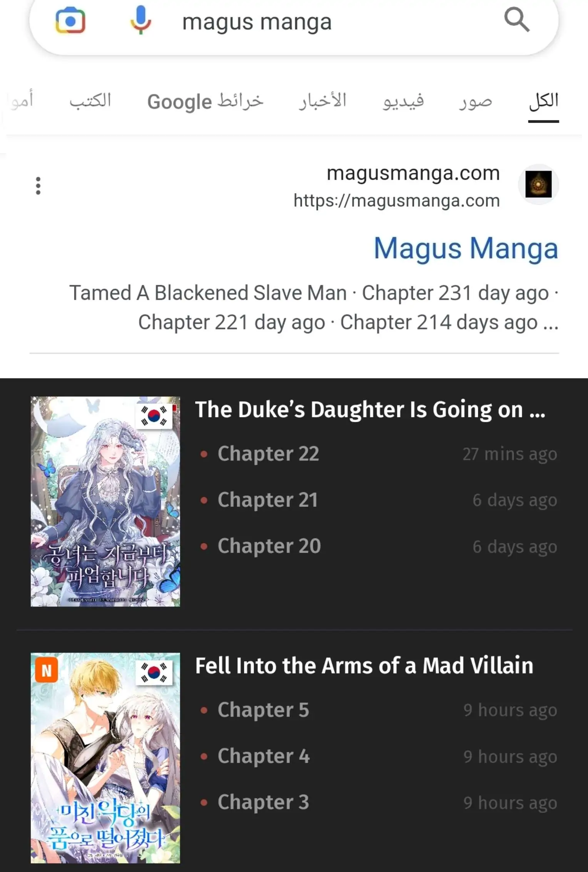This screenshot has height=872, width=588.
Task: Tap orange N badge on Mad Villain cover
Action: [x=47, y=670]
